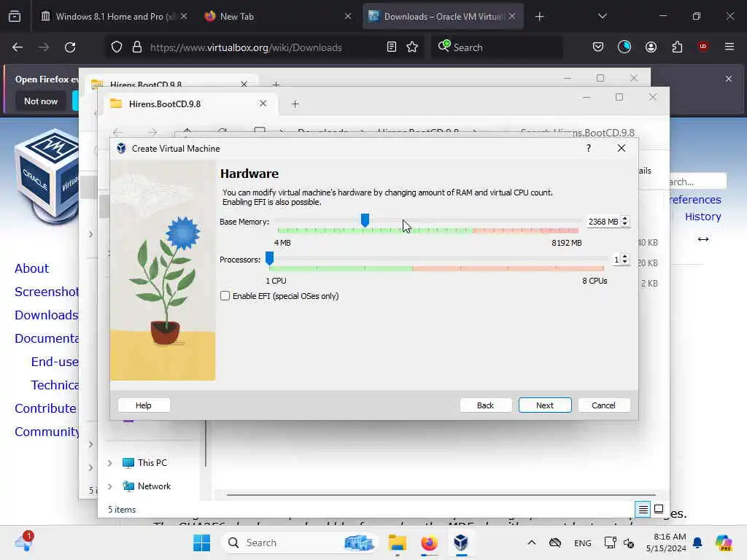Viewport: 747px width, 560px height.
Task: Open the list all tabs dropdown in Firefox
Action: click(603, 16)
